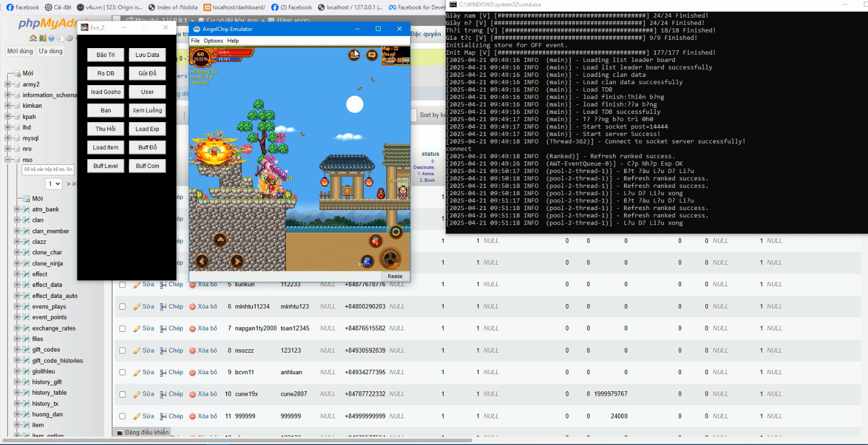The width and height of the screenshot is (868, 445).
Task: Click the Load Exp button in Exe_Z
Action: (147, 129)
